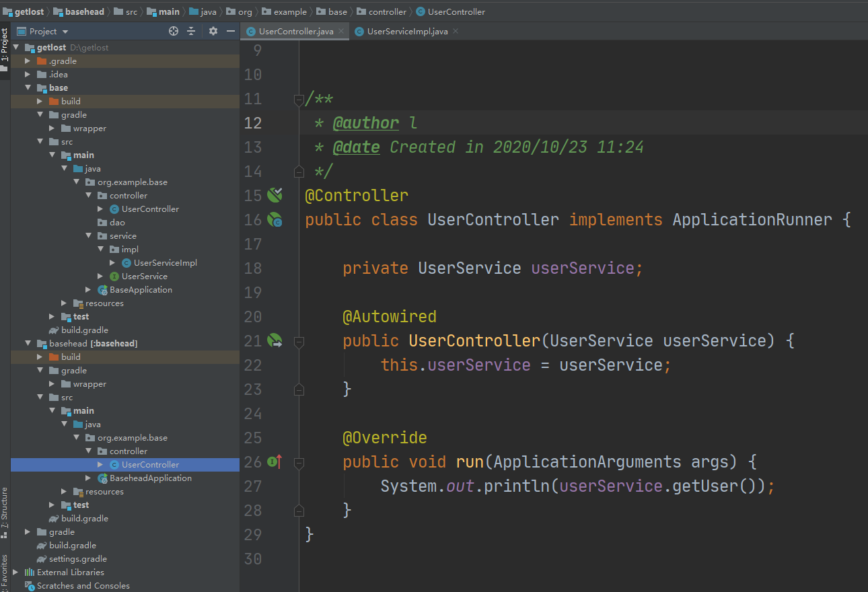
Task: Click UserServiceImpl class icon in tree
Action: tap(126, 263)
